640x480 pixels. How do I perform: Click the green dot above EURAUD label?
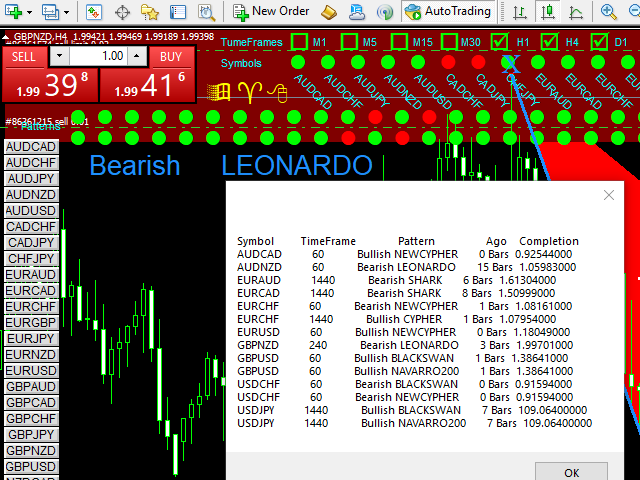(x=538, y=62)
